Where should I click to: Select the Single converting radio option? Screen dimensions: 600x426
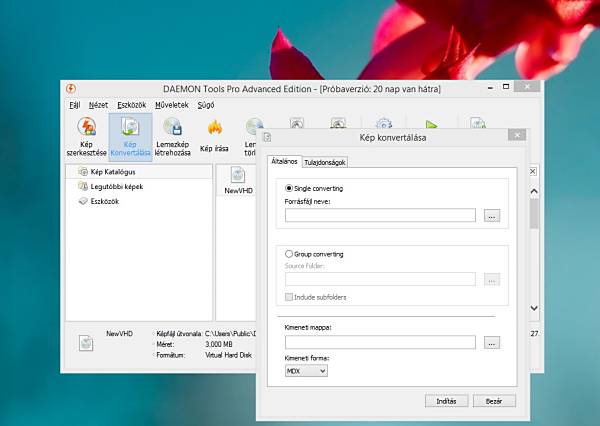(289, 188)
